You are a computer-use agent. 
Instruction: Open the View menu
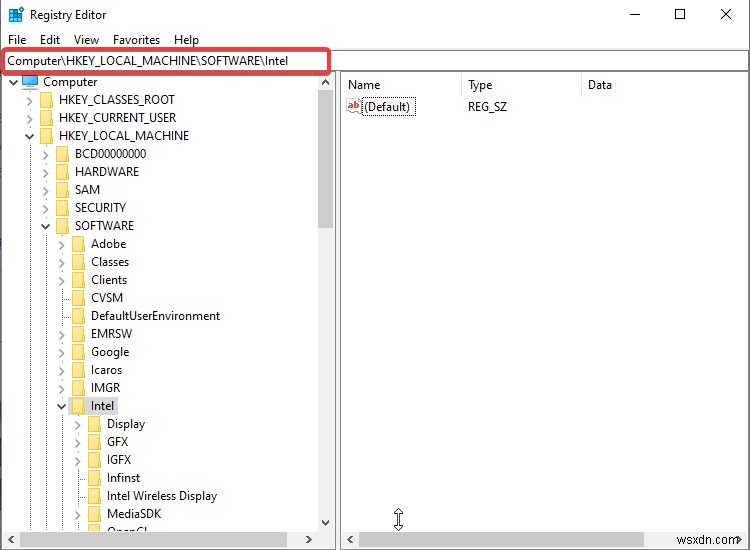click(x=86, y=40)
